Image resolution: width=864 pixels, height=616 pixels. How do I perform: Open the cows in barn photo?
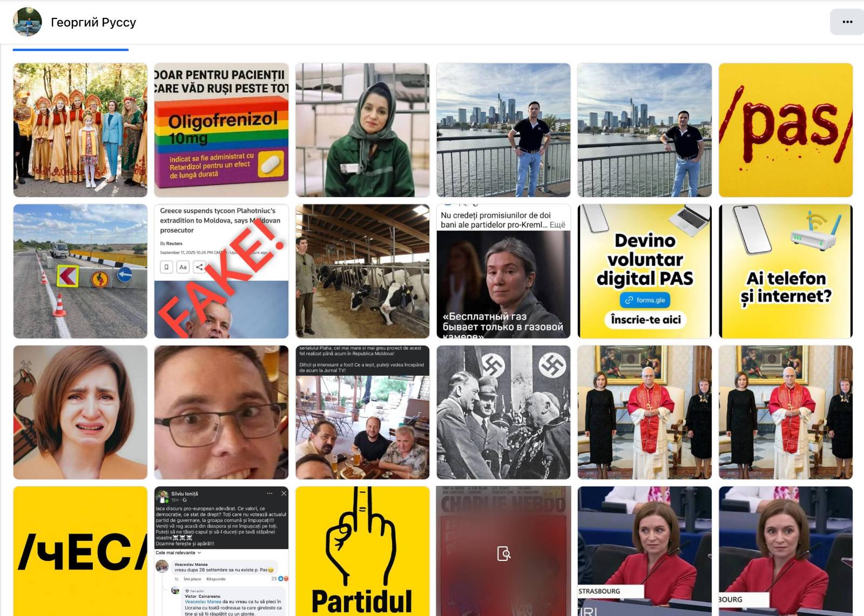(x=362, y=271)
